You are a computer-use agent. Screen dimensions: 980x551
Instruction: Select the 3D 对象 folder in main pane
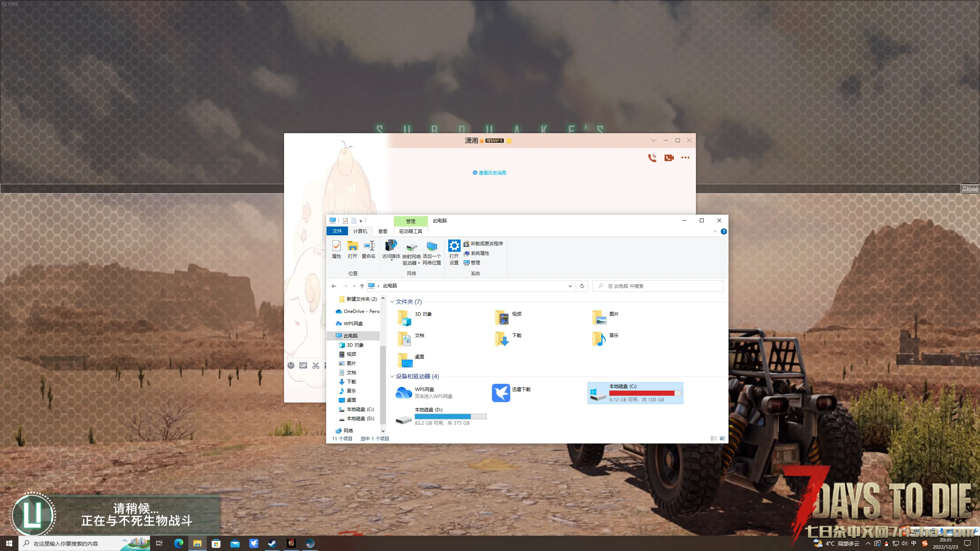(x=415, y=318)
